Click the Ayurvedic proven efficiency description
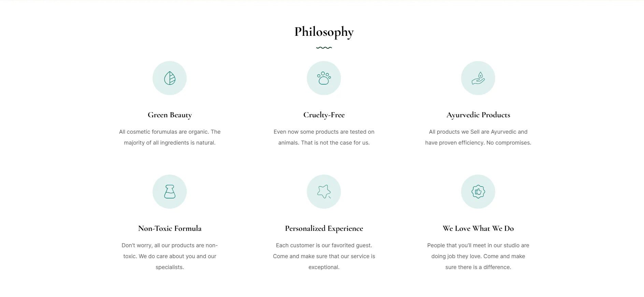 [478, 137]
